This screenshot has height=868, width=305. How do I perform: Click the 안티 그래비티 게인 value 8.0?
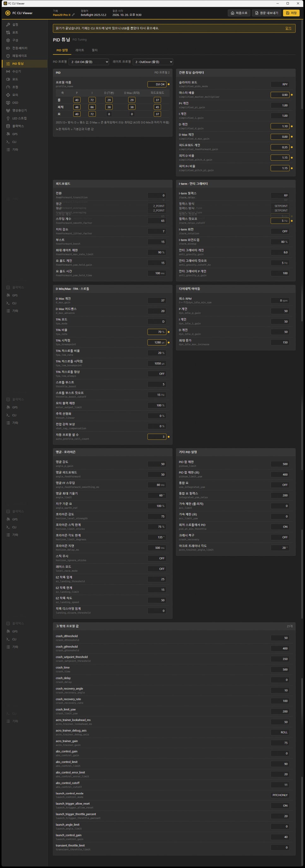pyautogui.click(x=280, y=252)
